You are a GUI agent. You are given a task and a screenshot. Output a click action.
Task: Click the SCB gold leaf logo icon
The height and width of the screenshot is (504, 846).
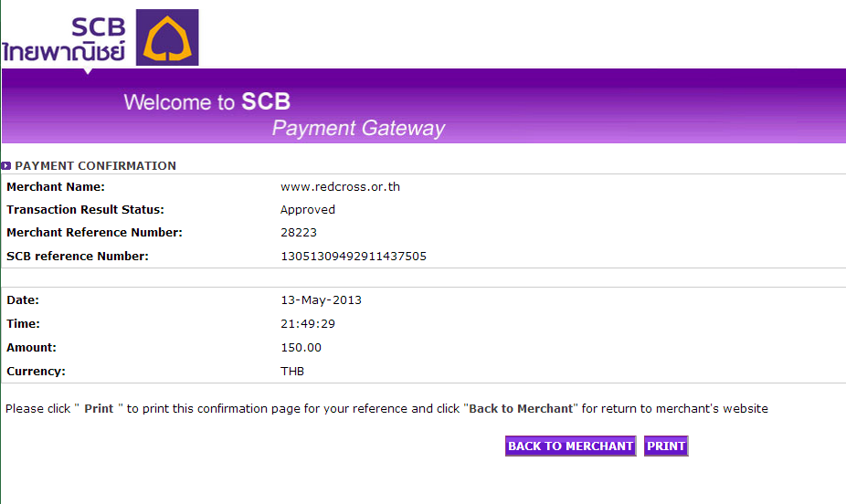tap(167, 37)
